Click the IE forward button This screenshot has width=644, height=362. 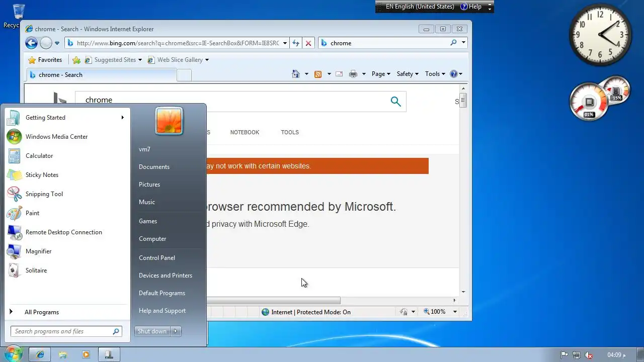click(x=46, y=43)
